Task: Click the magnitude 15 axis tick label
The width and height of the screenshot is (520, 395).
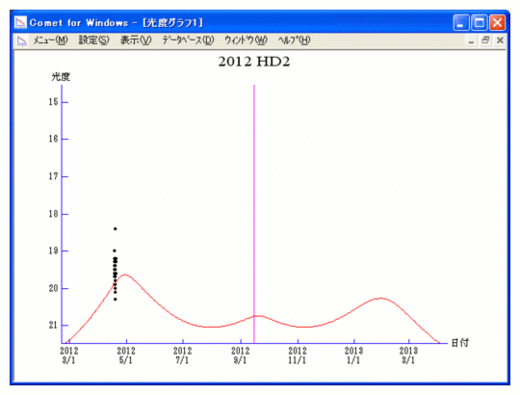Action: point(54,102)
